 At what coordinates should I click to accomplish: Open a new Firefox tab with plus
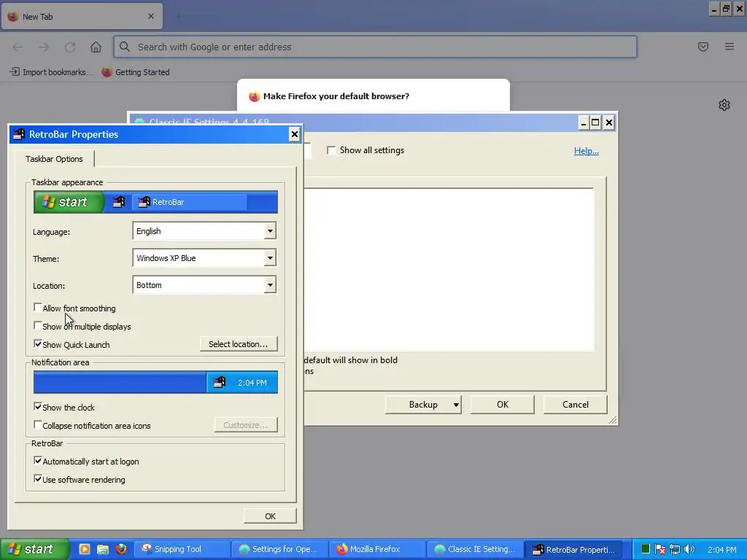pos(178,17)
